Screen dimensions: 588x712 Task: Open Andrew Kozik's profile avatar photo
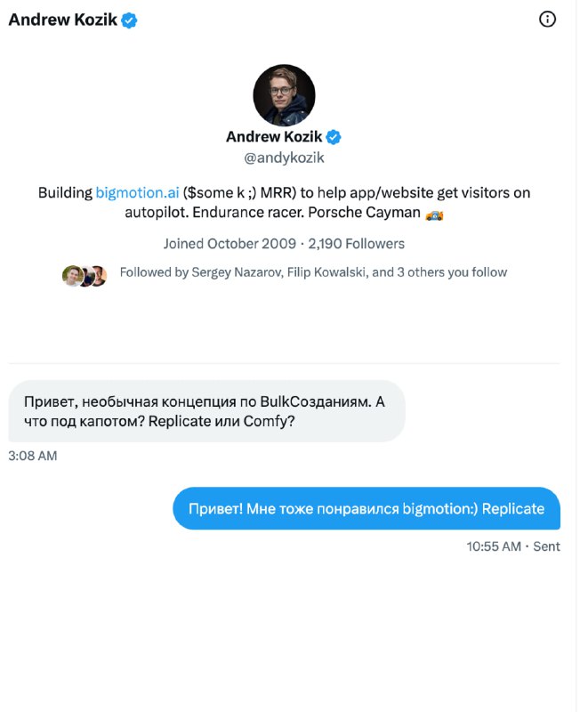pos(284,95)
